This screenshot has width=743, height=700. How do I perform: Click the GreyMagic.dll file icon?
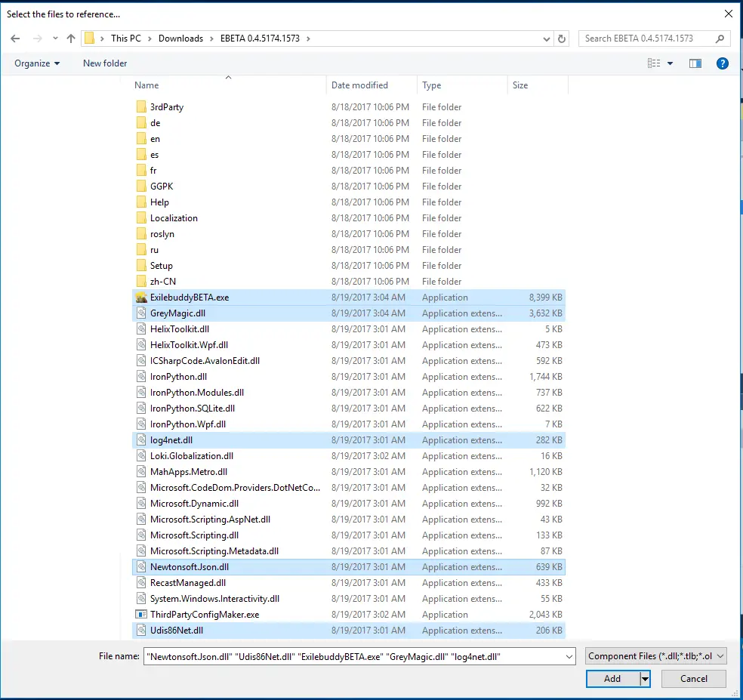pos(141,313)
